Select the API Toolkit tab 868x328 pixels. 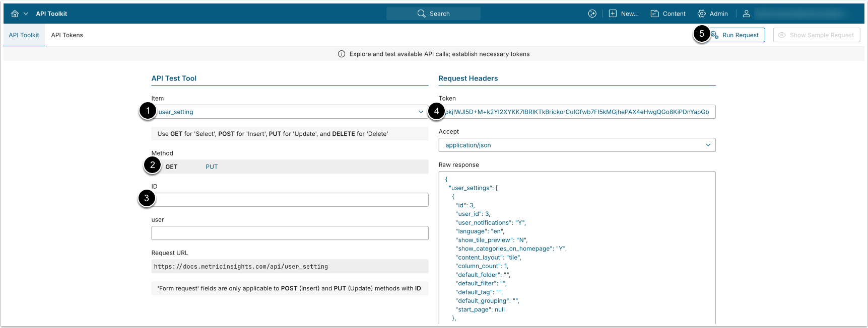[x=24, y=35]
